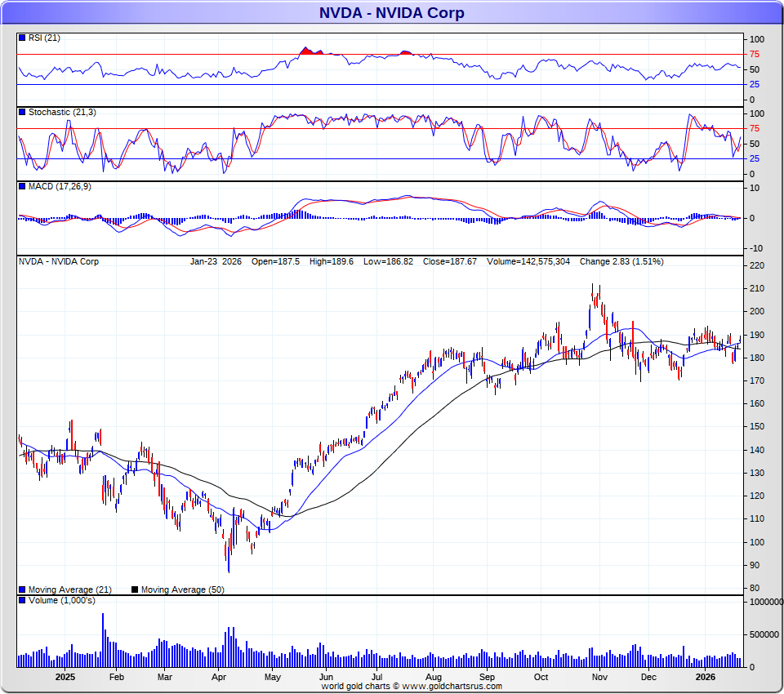Click the blue 25 label on RSI axis
Screen dimensions: 784x694
click(755, 84)
